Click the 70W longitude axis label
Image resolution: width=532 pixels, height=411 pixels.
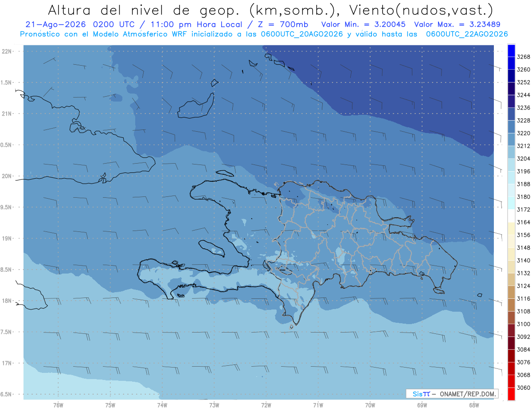click(x=370, y=405)
